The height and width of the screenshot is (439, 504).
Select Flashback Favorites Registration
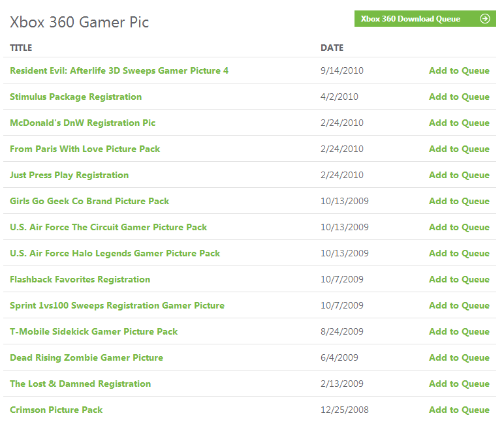click(x=80, y=279)
